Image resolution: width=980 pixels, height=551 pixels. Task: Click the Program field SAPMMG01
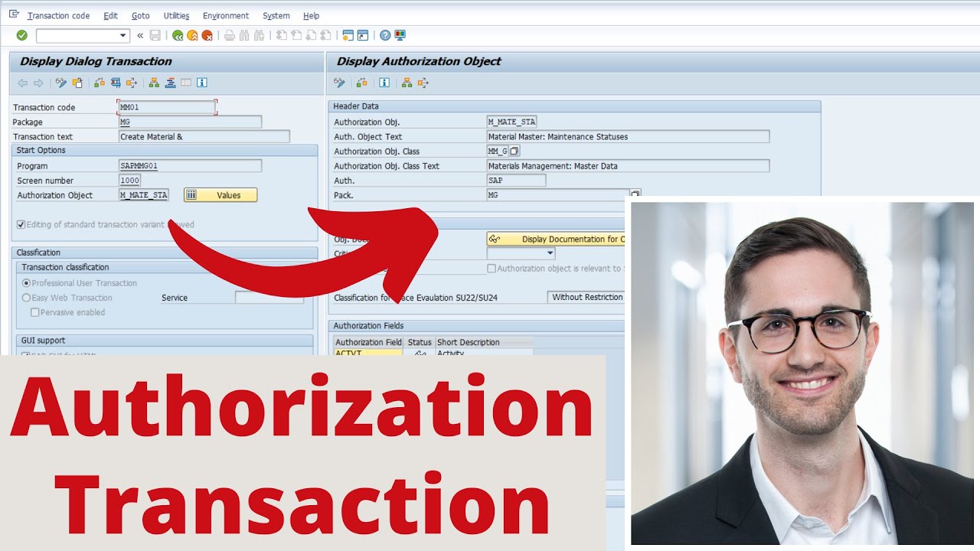(x=191, y=166)
